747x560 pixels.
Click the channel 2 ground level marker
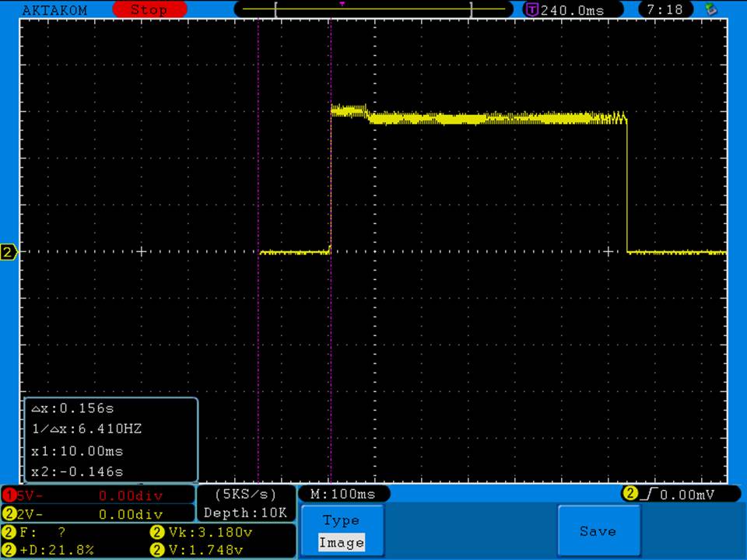[8, 252]
